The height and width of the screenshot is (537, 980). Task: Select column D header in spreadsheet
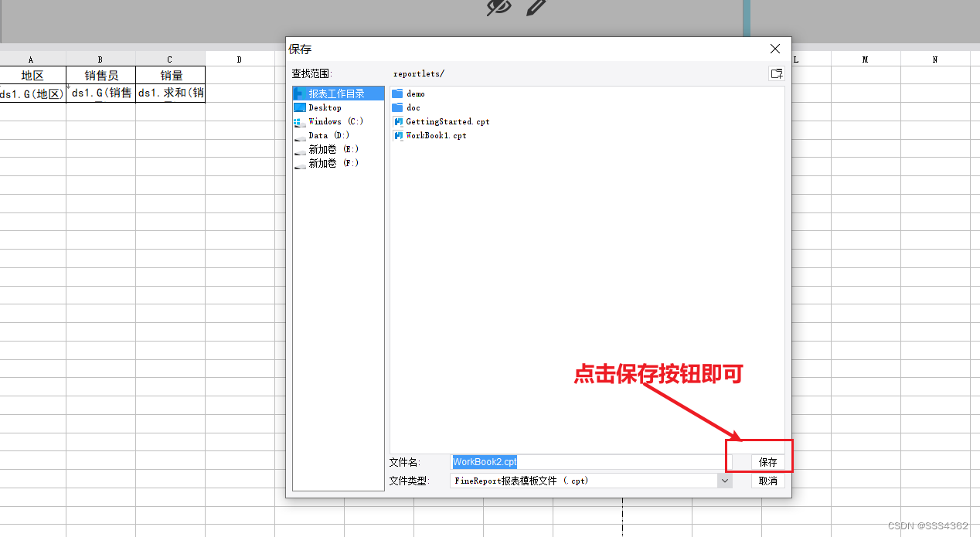(x=240, y=59)
